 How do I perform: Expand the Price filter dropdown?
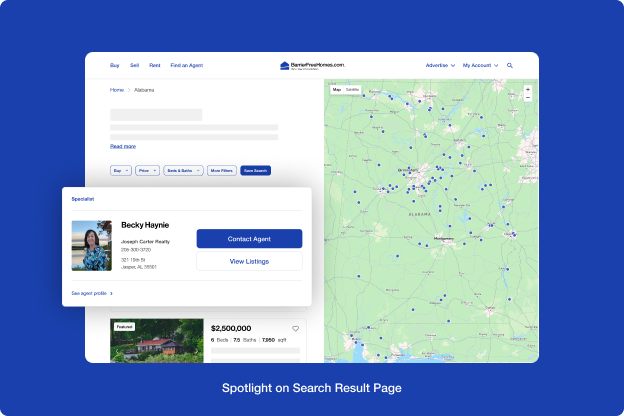[147, 171]
